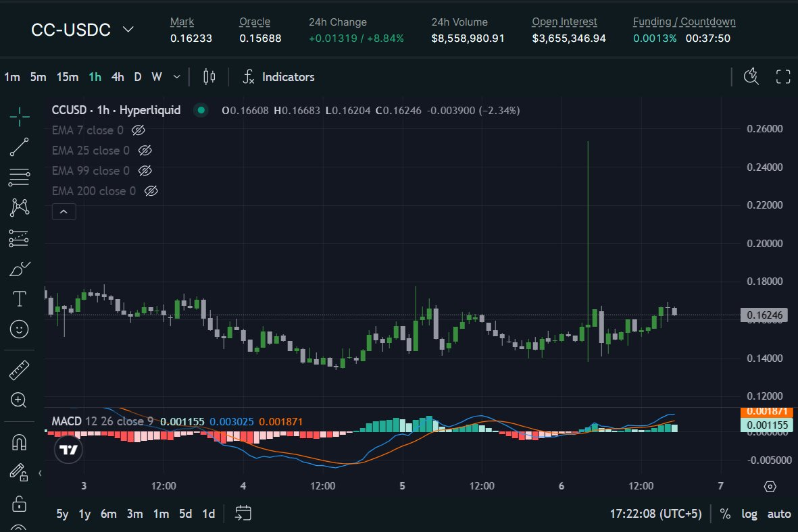Set date range to 6m
798x532 pixels.
108,514
